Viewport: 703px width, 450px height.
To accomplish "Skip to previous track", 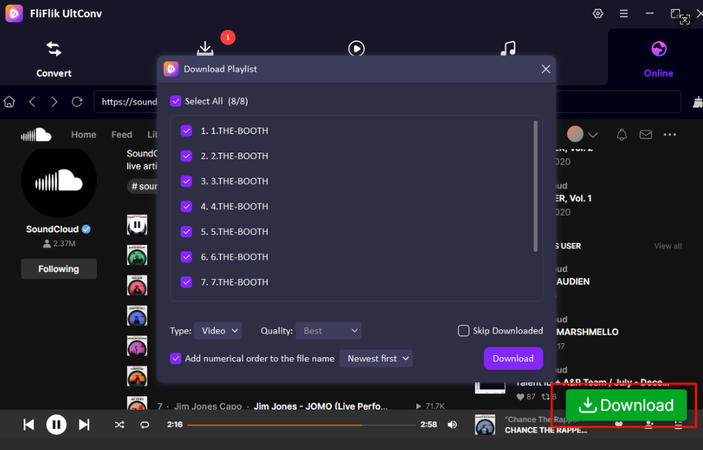I will [x=29, y=424].
